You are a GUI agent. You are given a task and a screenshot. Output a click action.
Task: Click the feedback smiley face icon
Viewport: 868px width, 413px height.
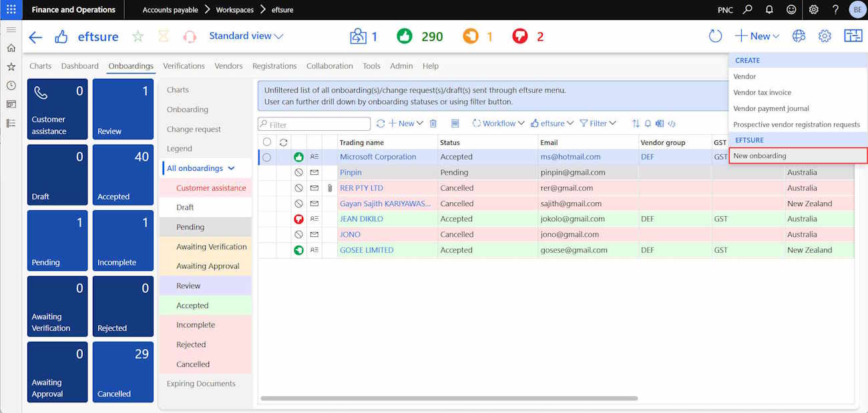791,9
